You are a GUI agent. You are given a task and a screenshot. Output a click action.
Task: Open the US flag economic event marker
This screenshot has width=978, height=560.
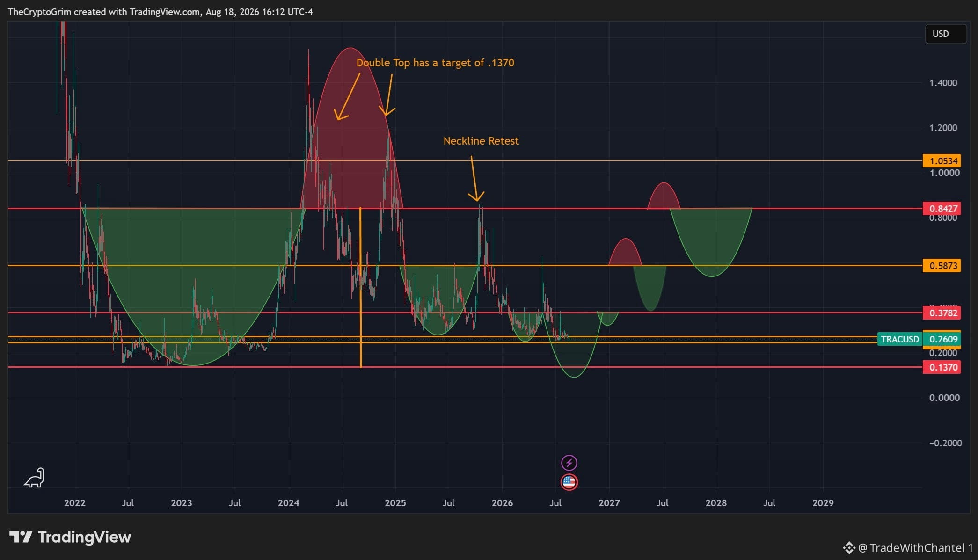569,482
